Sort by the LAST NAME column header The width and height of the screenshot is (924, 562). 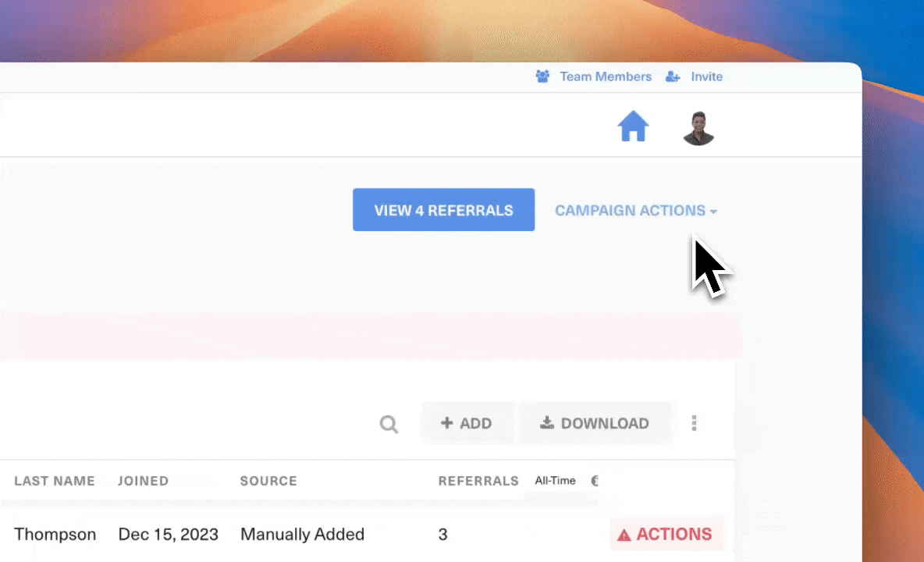[54, 481]
